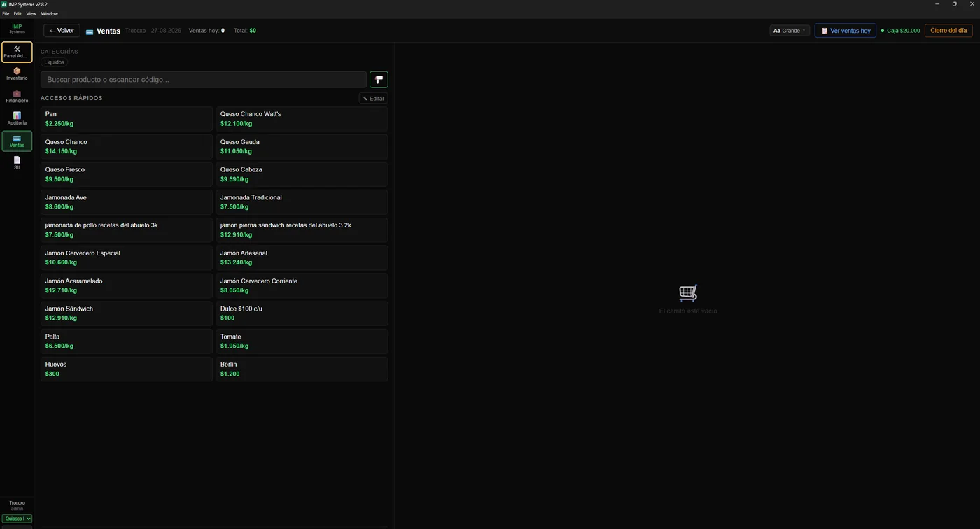Open the File menu
Image resolution: width=980 pixels, height=529 pixels.
[x=6, y=14]
